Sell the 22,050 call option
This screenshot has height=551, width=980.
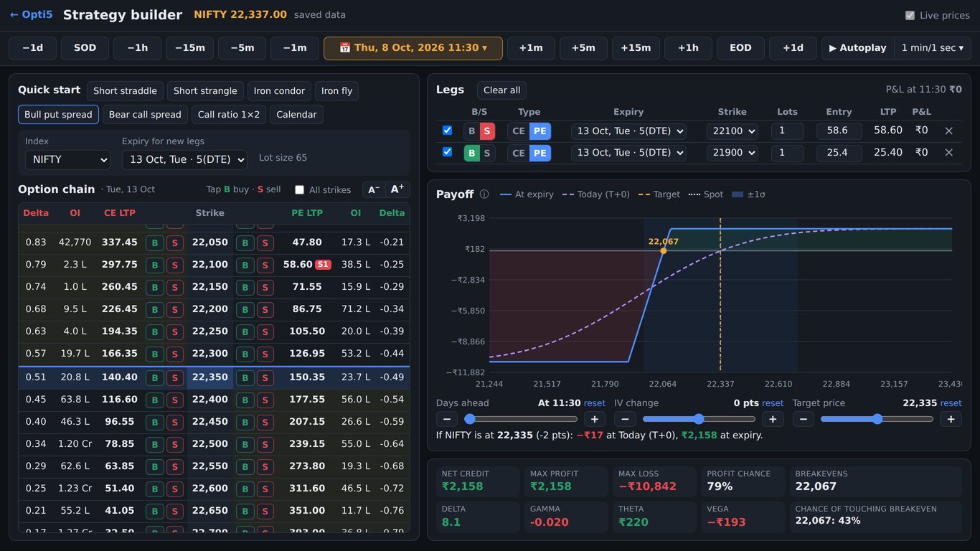[174, 242]
